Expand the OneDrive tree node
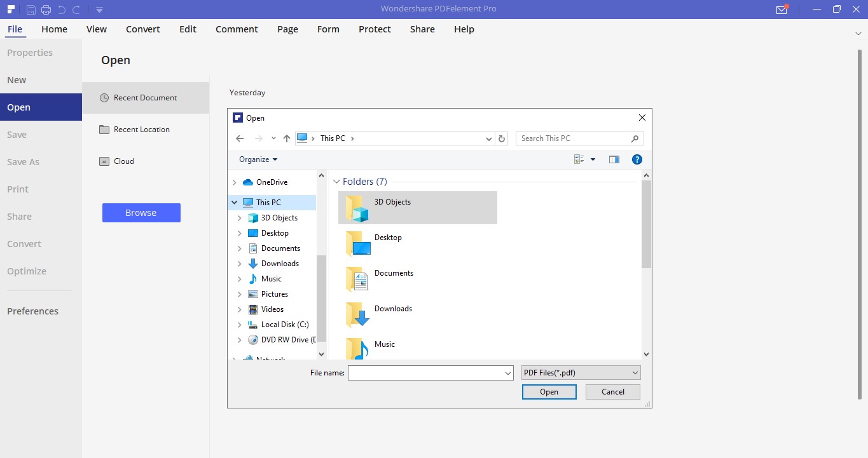The width and height of the screenshot is (868, 458). click(x=235, y=182)
